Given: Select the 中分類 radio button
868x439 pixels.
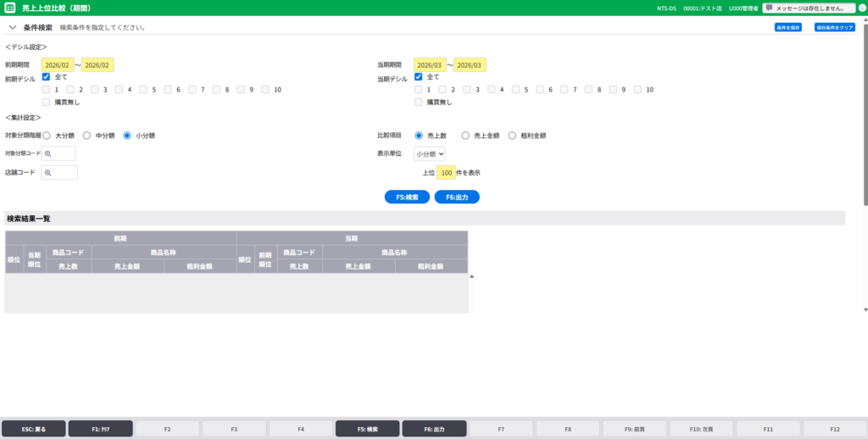Looking at the screenshot, I should tap(86, 136).
